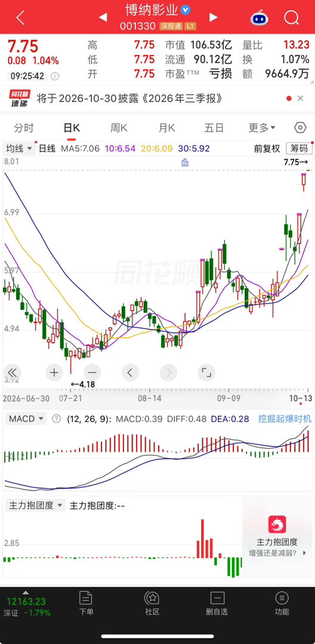Tap the blue bar-chart icon above chart

(x=185, y=162)
